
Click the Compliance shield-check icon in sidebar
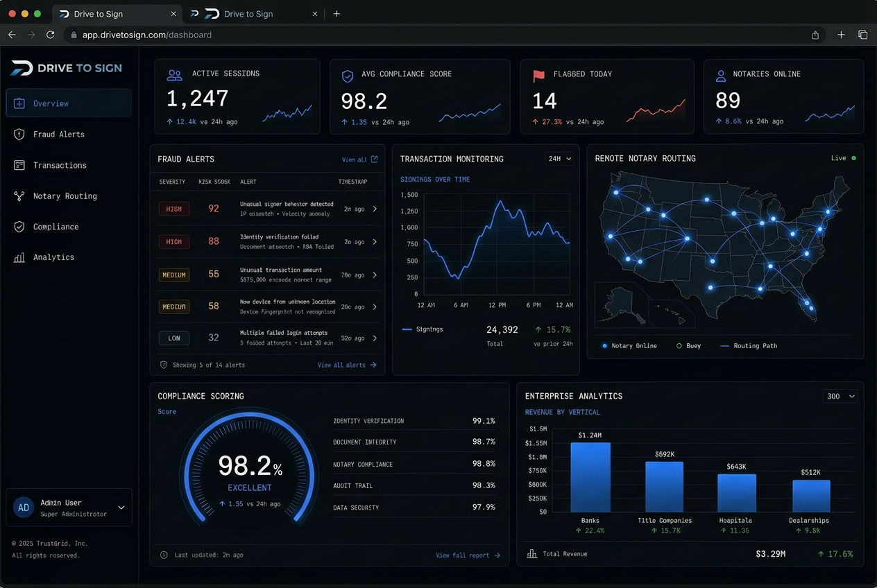tap(19, 227)
